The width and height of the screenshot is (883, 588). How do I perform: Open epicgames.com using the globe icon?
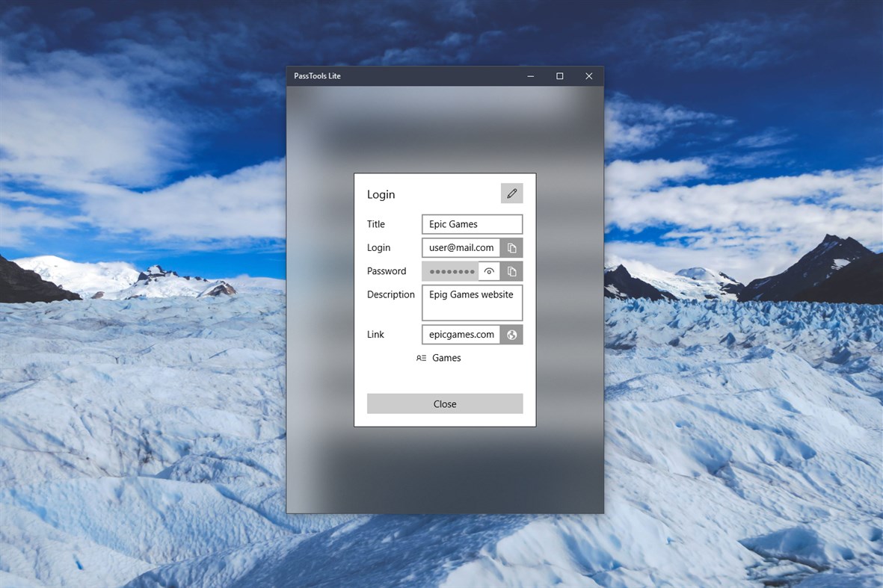[511, 334]
